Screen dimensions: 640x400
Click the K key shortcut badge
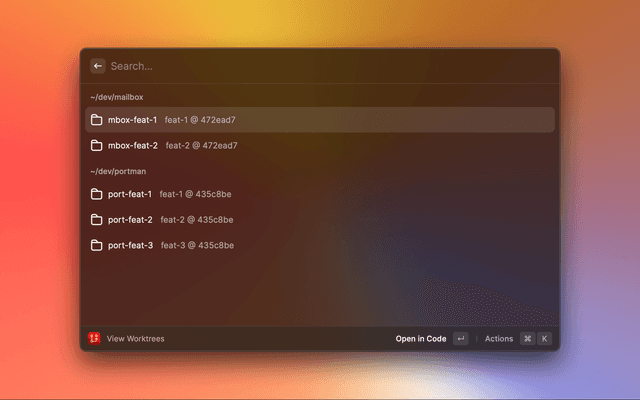[x=545, y=339]
